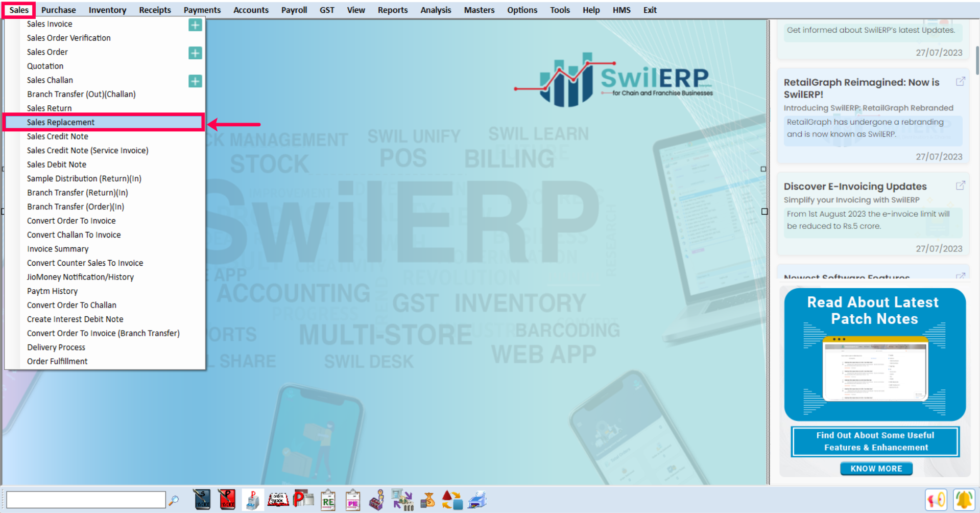This screenshot has height=513, width=980.
Task: Open the RE clipboard toolbar icon
Action: [x=328, y=500]
